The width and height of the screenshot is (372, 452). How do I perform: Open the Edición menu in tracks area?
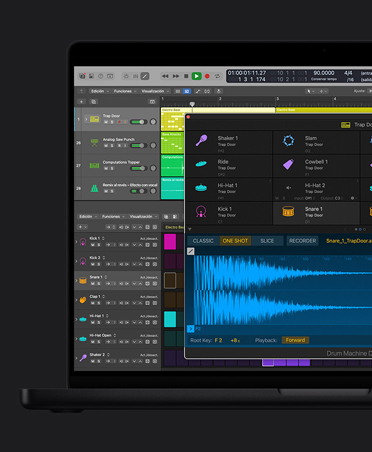tap(99, 91)
